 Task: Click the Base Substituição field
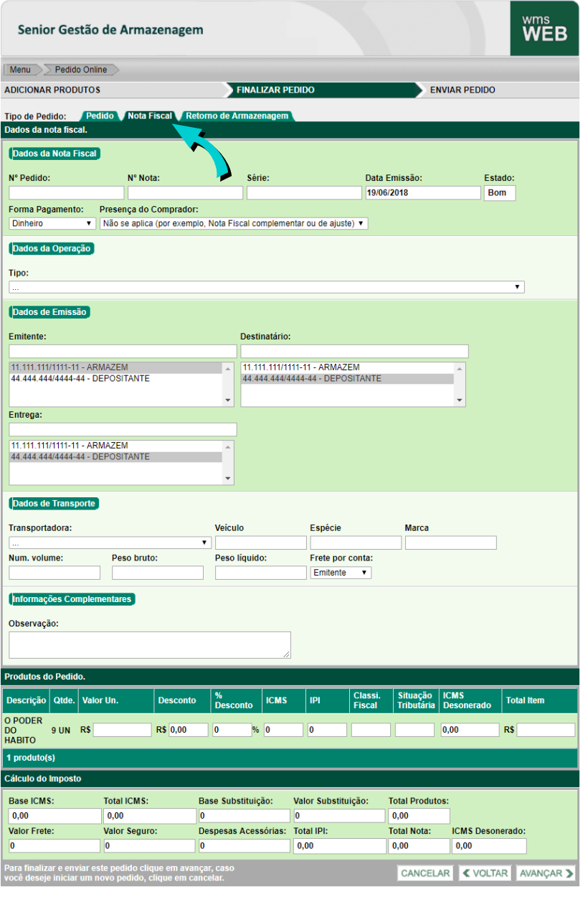(245, 816)
